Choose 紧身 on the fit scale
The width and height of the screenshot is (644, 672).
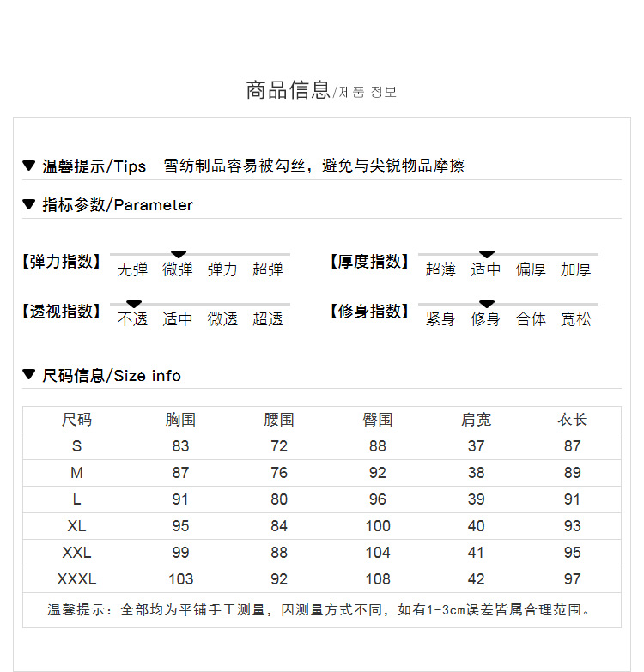(440, 319)
